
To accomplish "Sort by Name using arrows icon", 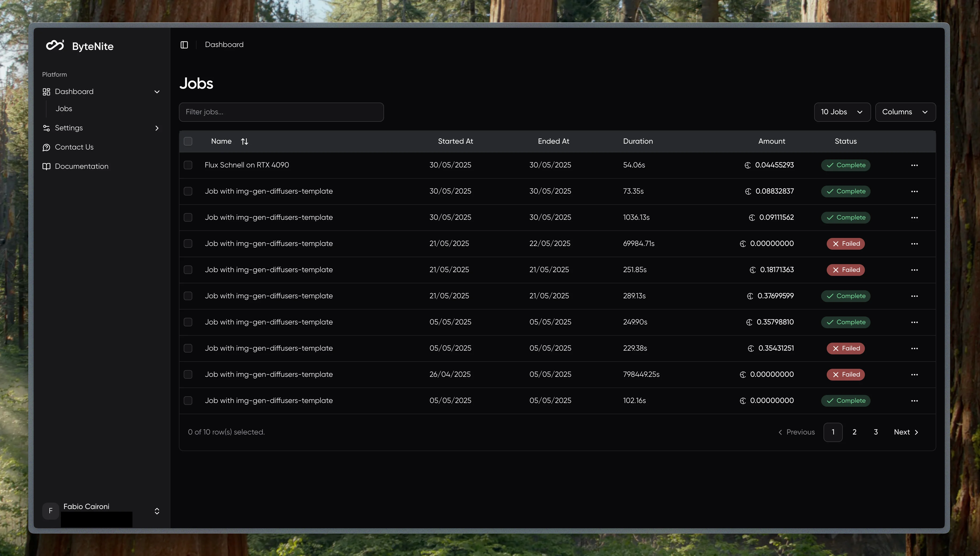I will pos(245,142).
